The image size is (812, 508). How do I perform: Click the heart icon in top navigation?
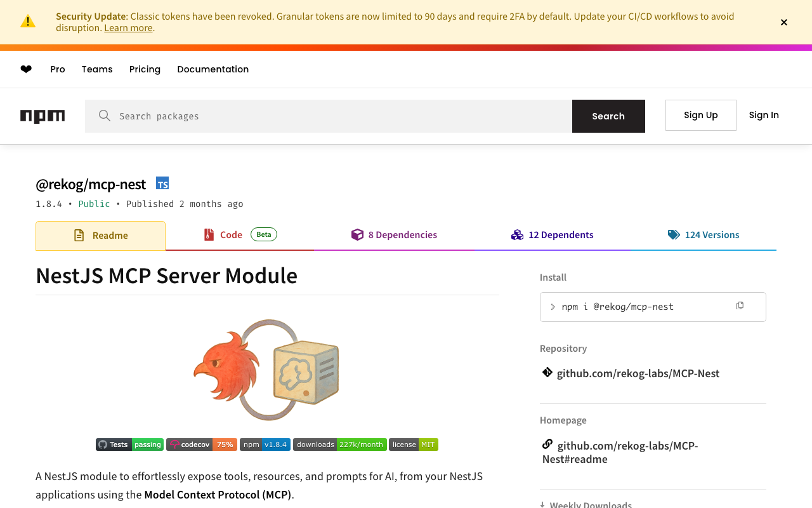click(26, 69)
